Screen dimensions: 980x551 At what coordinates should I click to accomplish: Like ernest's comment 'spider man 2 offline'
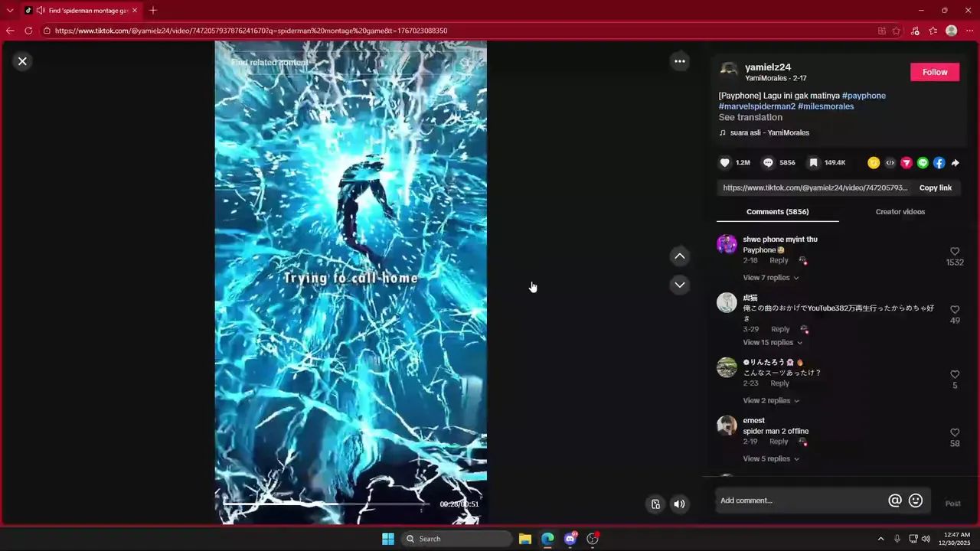coord(955,432)
